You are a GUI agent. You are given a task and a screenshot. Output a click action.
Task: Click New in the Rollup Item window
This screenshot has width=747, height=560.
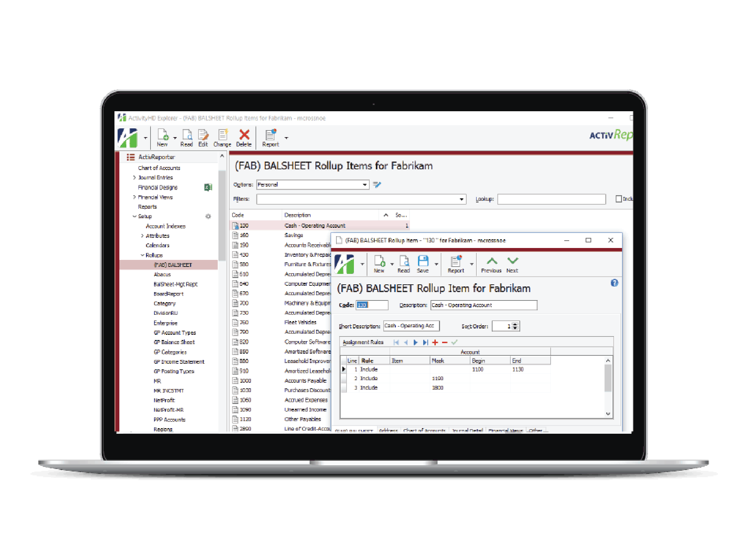(379, 264)
